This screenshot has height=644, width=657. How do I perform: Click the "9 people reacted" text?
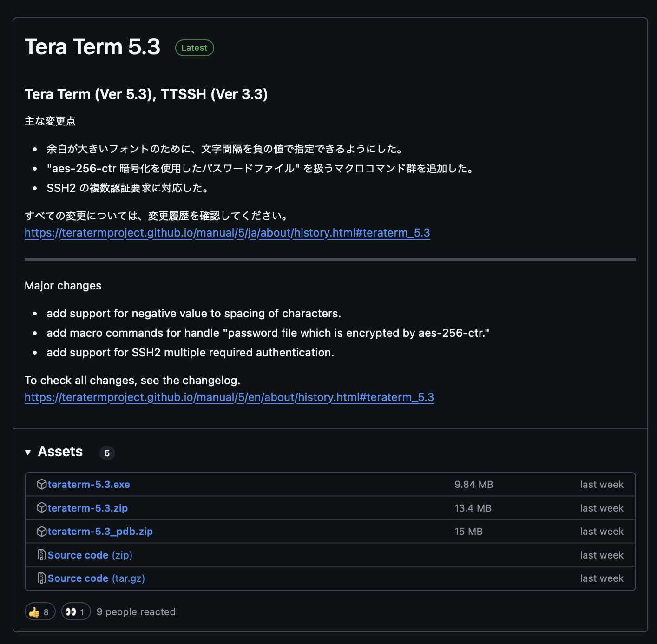pos(136,611)
